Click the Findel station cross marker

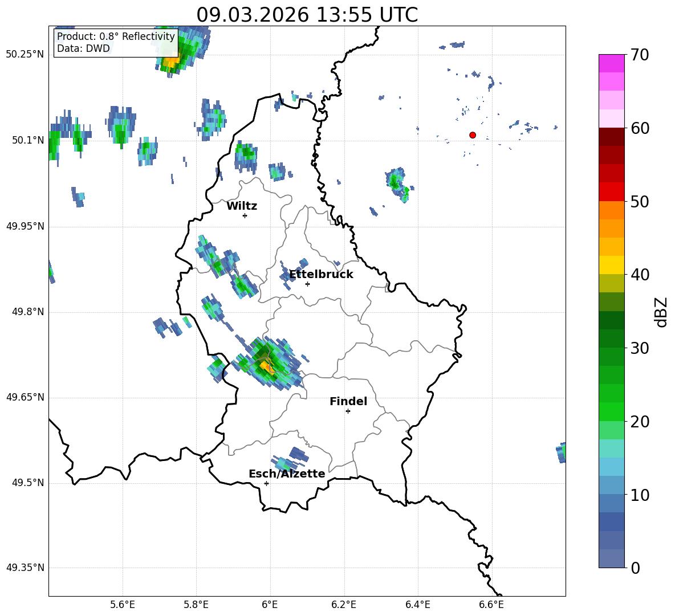click(348, 411)
